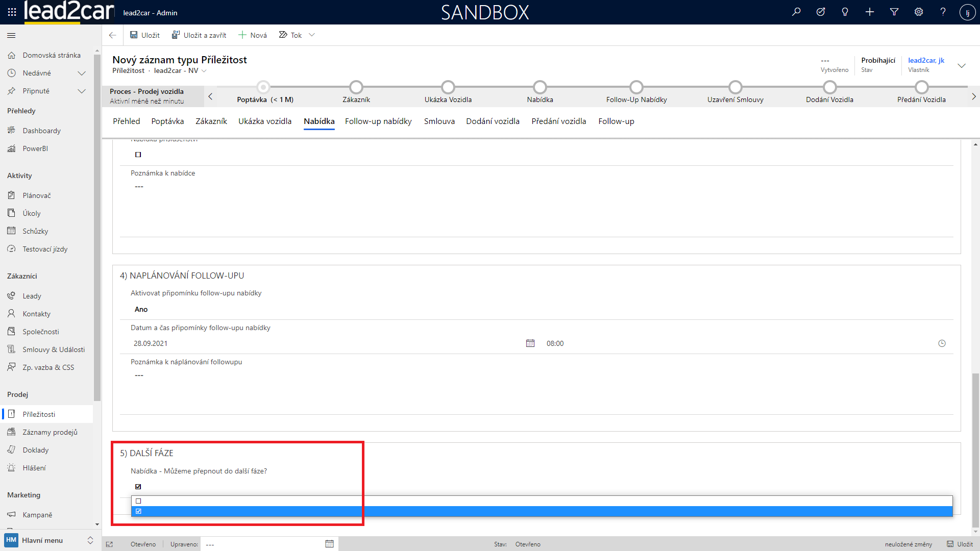Collapse the sidebar with hamburger icon
The width and height of the screenshot is (980, 551).
[11, 35]
